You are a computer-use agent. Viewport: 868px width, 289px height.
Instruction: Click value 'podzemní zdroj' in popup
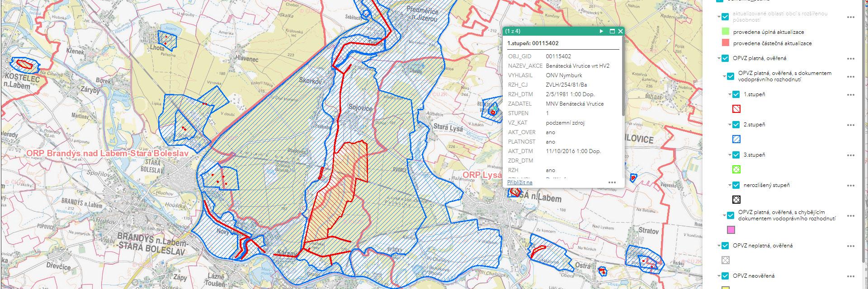565,123
